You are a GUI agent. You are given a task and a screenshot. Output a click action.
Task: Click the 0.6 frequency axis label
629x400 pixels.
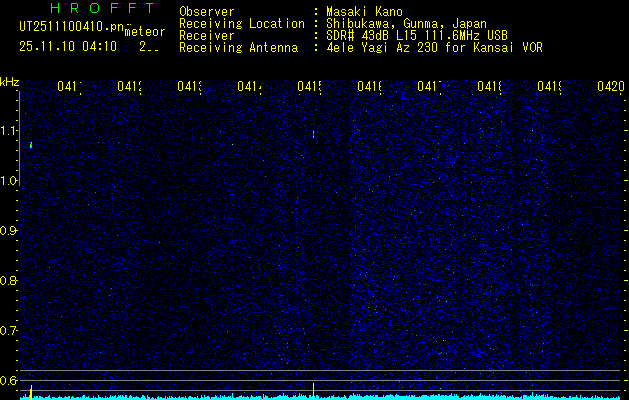[x=9, y=380]
